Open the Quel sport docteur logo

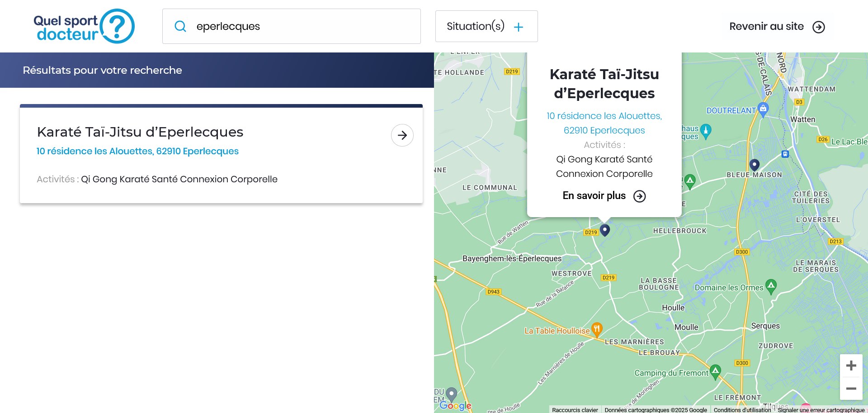pyautogui.click(x=84, y=26)
